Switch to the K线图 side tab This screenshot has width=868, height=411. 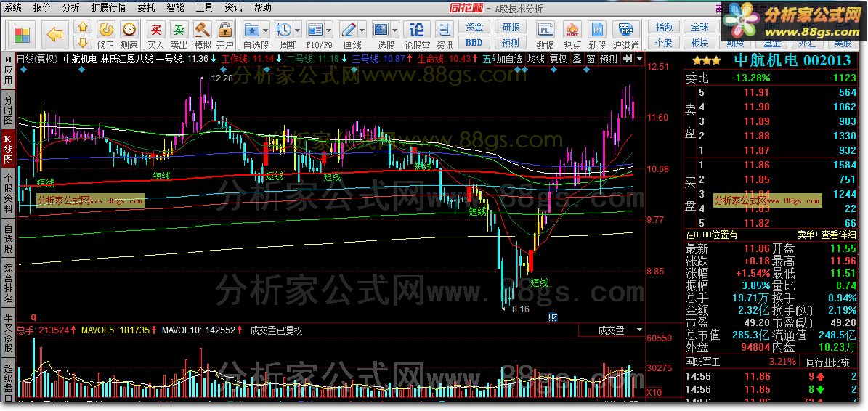[8, 150]
